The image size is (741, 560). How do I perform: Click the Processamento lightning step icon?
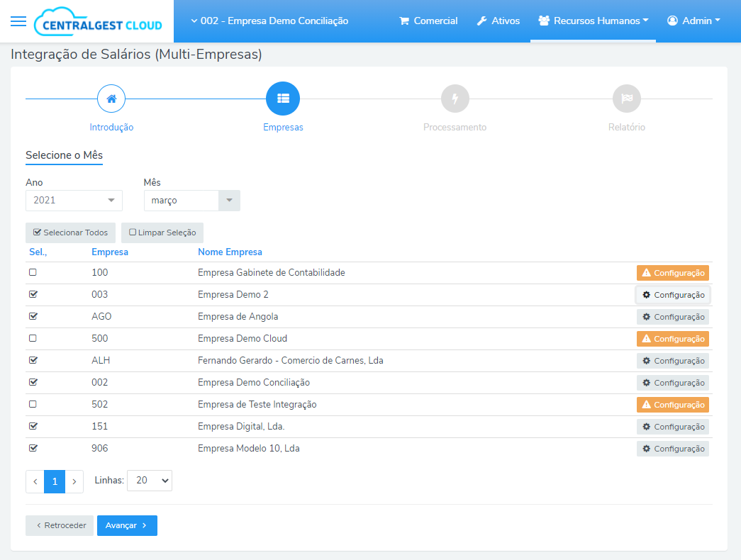click(x=455, y=99)
